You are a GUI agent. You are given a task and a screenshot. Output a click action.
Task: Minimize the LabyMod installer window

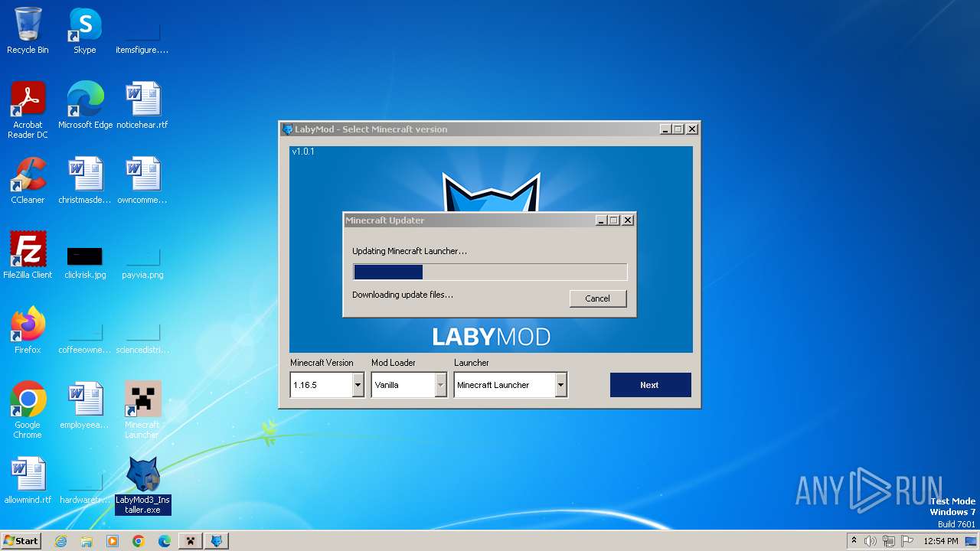665,129
